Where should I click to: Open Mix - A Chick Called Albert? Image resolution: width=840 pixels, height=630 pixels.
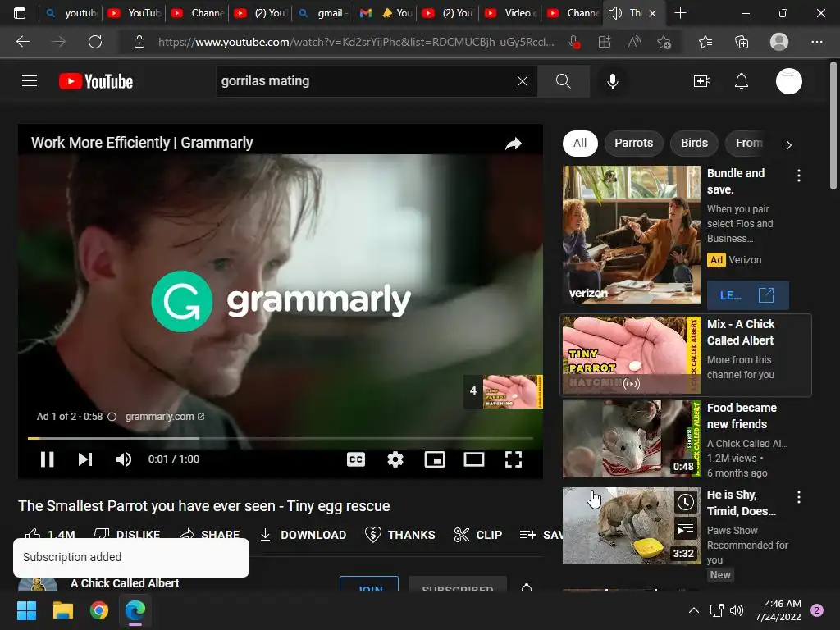[741, 332]
